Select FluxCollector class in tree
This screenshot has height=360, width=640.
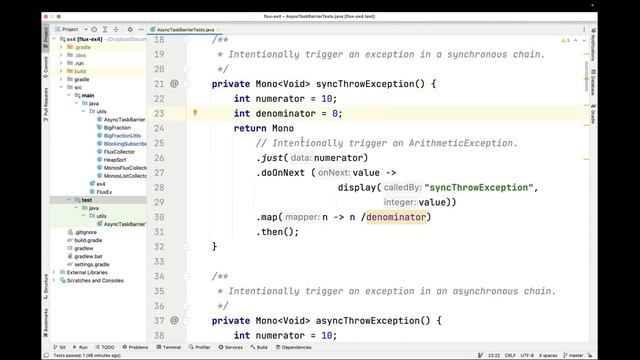(x=116, y=152)
